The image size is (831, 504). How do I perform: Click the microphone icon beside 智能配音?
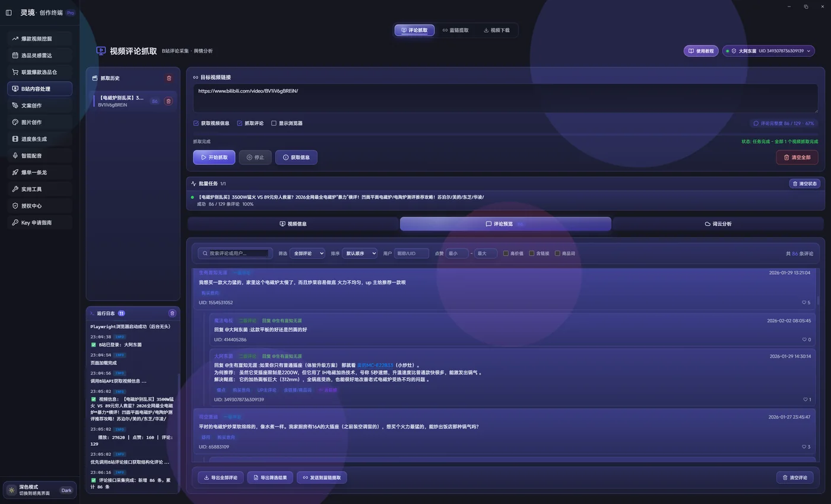click(15, 156)
